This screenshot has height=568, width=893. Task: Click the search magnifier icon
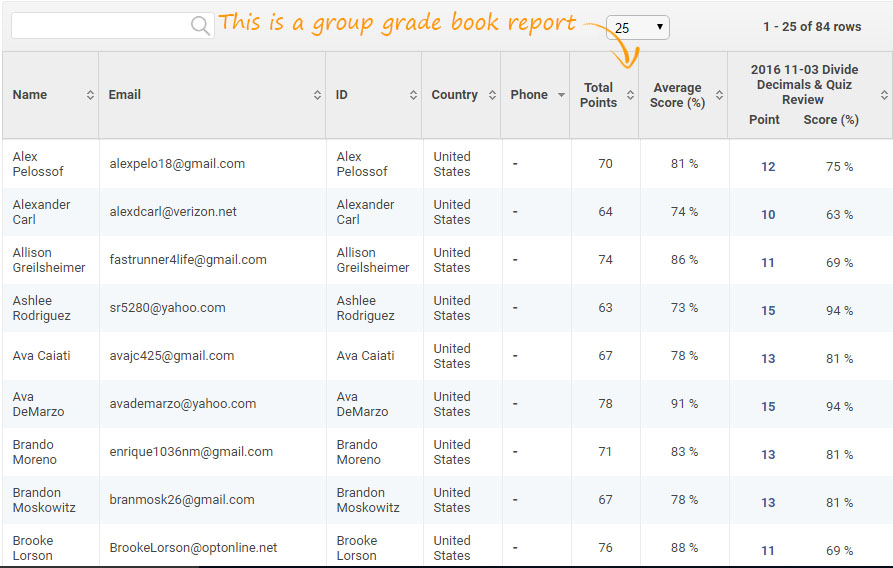click(x=200, y=26)
